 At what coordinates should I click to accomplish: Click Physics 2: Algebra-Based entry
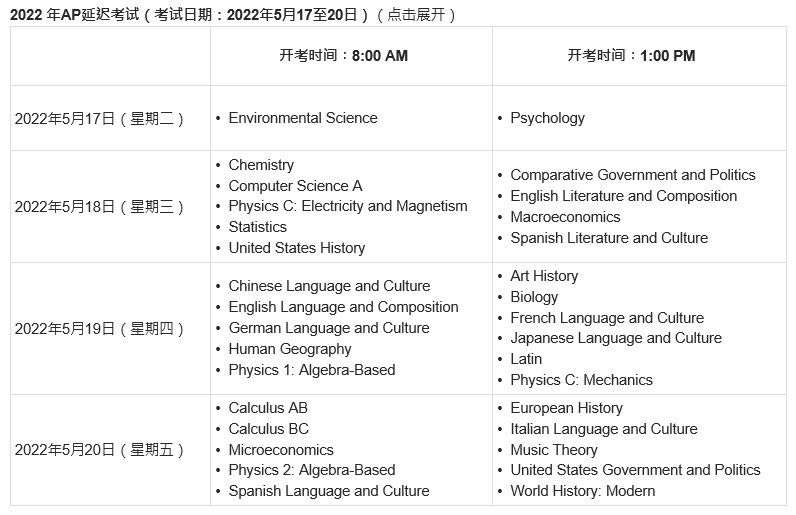312,470
